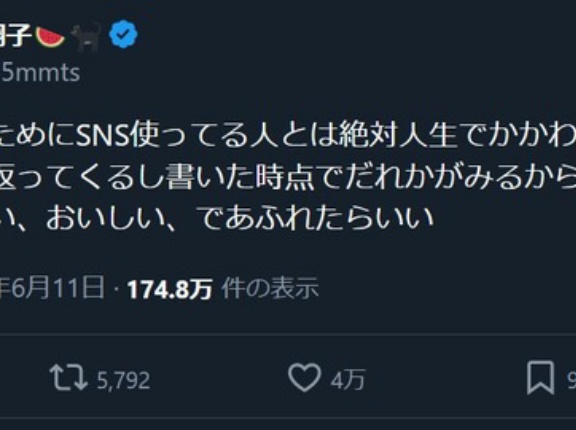Repost using the retweet arrows icon
Viewport: 576px width, 430px height.
point(69,377)
